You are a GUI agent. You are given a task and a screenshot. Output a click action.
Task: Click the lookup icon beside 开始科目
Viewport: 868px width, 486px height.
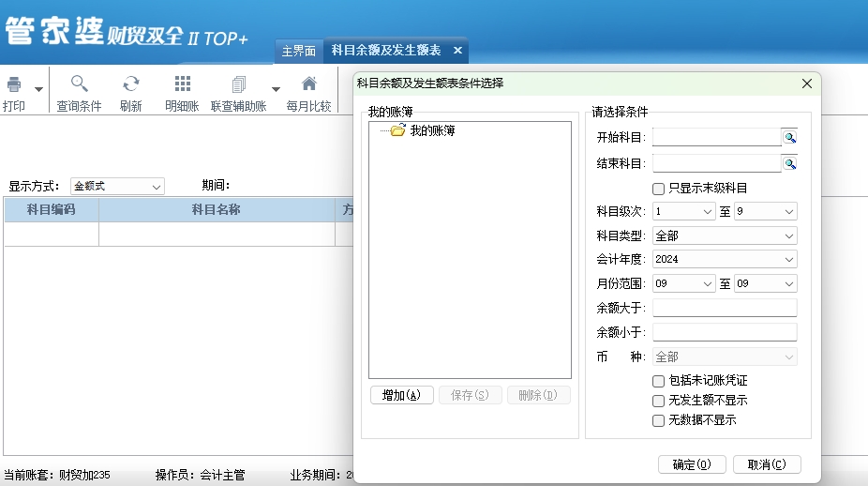coord(790,137)
